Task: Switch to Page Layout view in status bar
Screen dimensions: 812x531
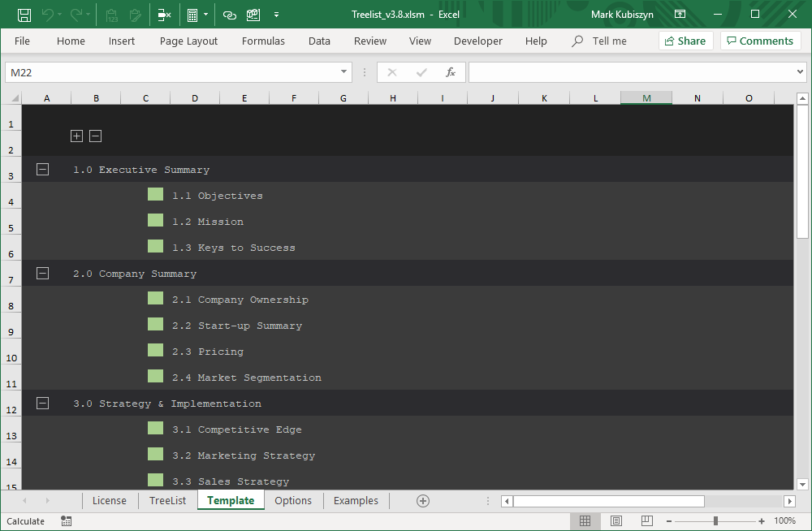Action: pos(616,521)
